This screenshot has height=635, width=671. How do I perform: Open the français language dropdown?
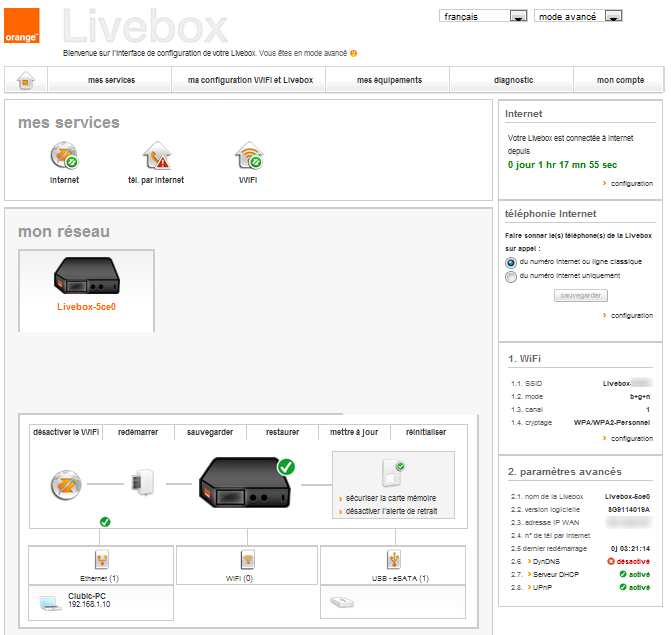coord(483,16)
